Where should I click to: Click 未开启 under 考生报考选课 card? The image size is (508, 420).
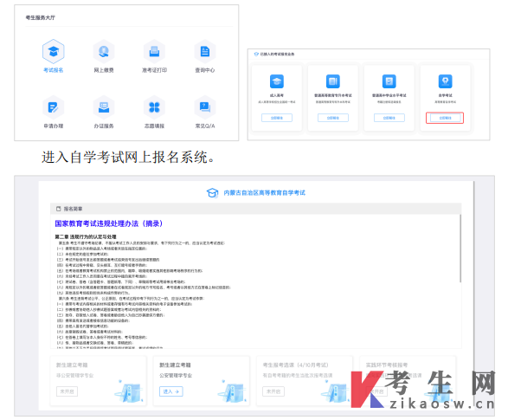tap(273, 391)
